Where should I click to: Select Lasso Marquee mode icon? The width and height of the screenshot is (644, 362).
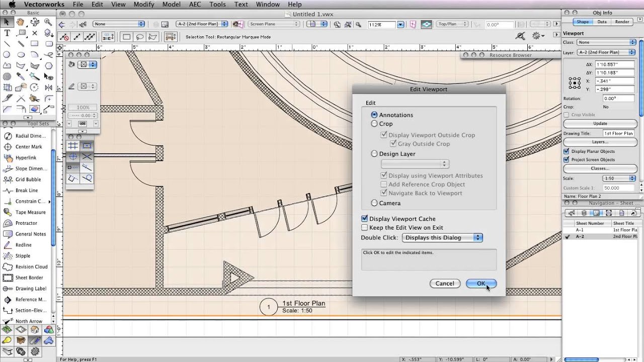[140, 37]
